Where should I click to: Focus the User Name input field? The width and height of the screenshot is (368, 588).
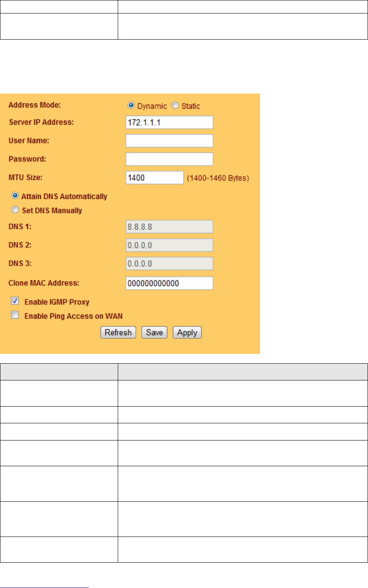[x=169, y=141]
